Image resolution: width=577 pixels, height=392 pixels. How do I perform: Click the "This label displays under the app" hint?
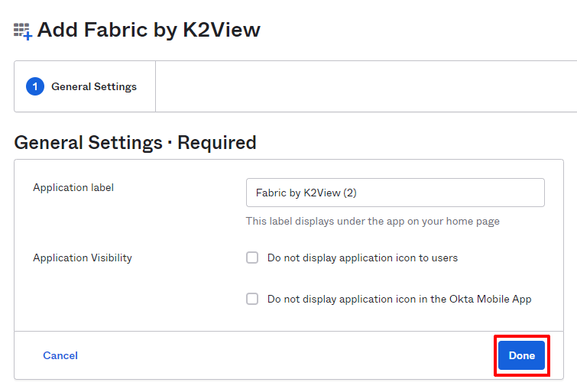(372, 222)
